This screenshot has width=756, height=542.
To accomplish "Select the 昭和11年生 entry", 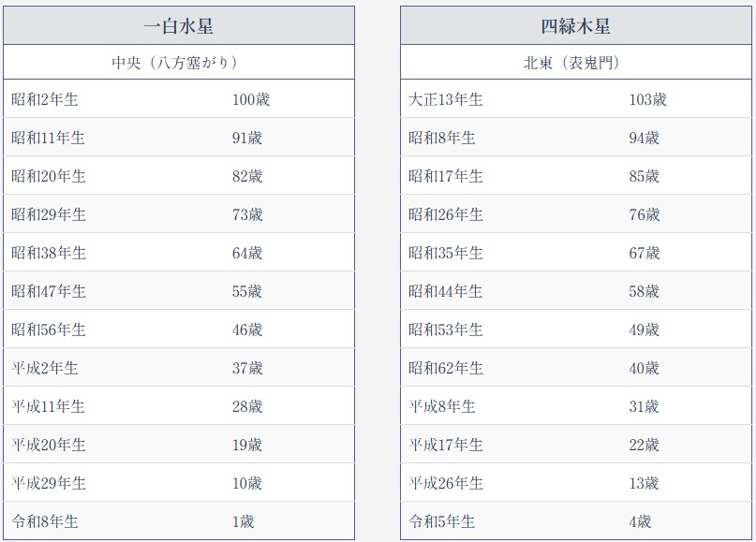I will pos(49,138).
